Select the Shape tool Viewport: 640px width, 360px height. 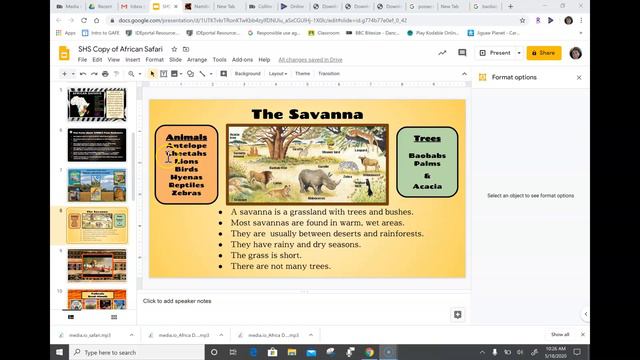(x=190, y=74)
